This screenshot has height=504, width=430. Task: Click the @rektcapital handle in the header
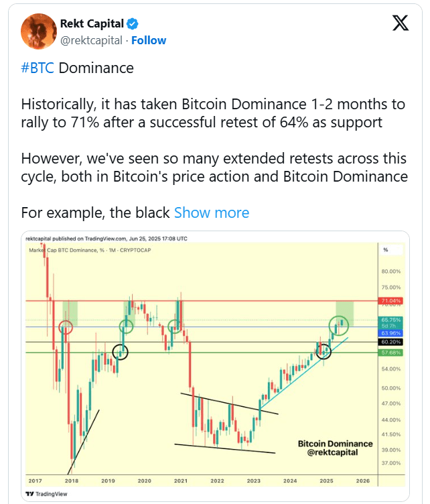(92, 40)
